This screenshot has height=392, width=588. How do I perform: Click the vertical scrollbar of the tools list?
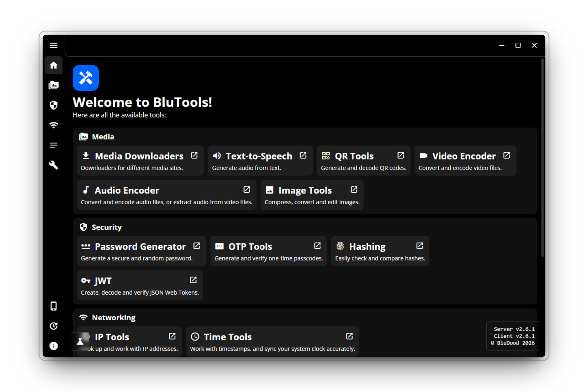[x=542, y=158]
